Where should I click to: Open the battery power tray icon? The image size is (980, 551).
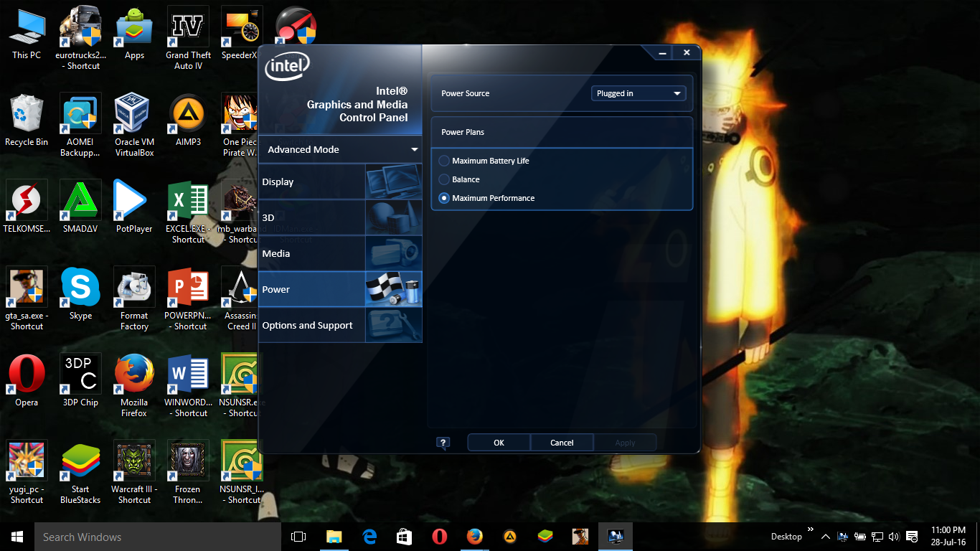[860, 537]
